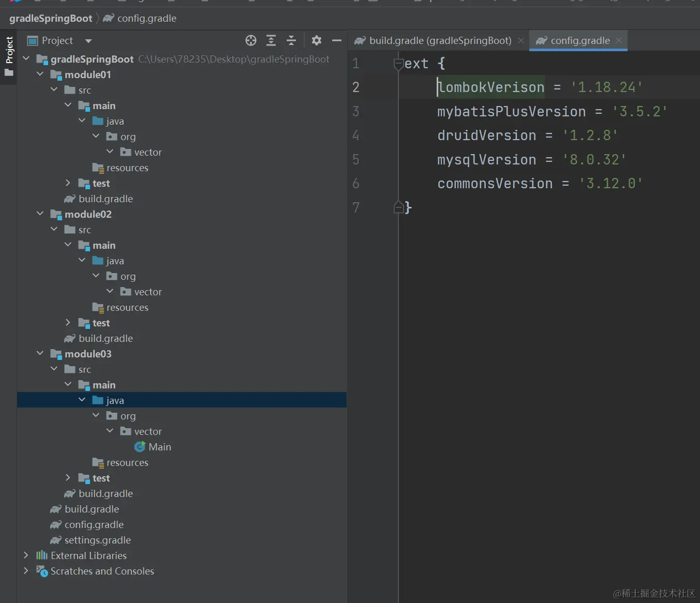Open the Project panel options gear icon
The height and width of the screenshot is (603, 700).
316,40
